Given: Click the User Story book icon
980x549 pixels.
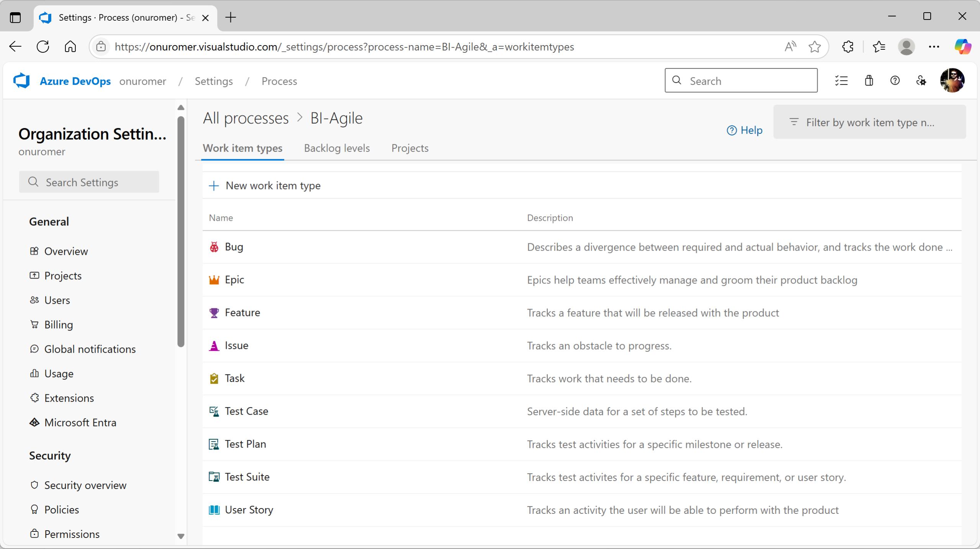Looking at the screenshot, I should point(214,510).
